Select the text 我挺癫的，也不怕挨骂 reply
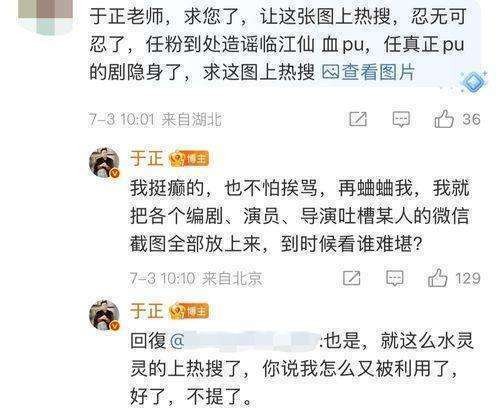 pos(219,188)
